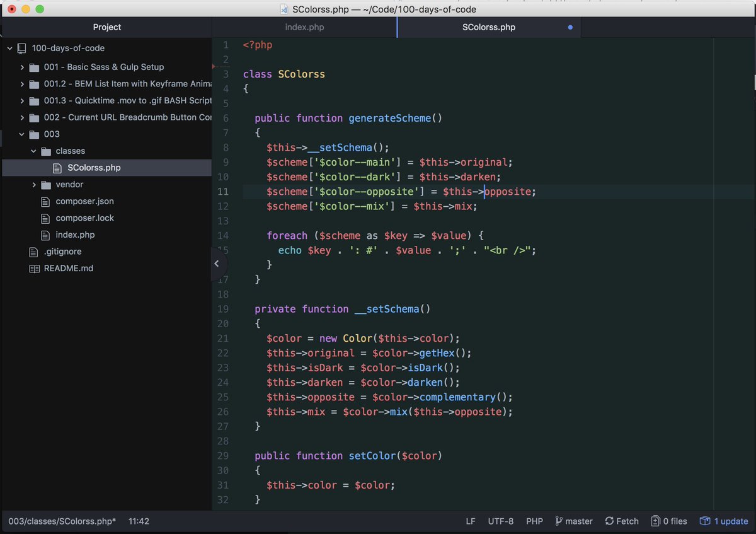Click the file icon next to SColorss.php in tree

57,168
